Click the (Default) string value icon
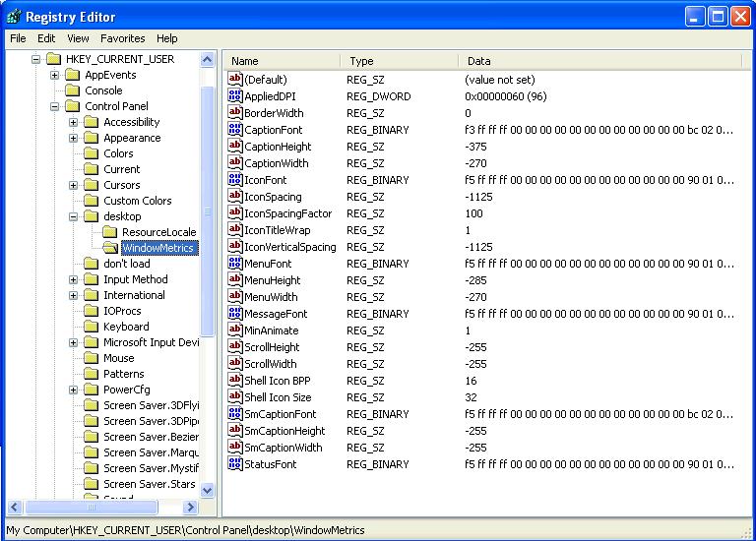 (x=235, y=79)
